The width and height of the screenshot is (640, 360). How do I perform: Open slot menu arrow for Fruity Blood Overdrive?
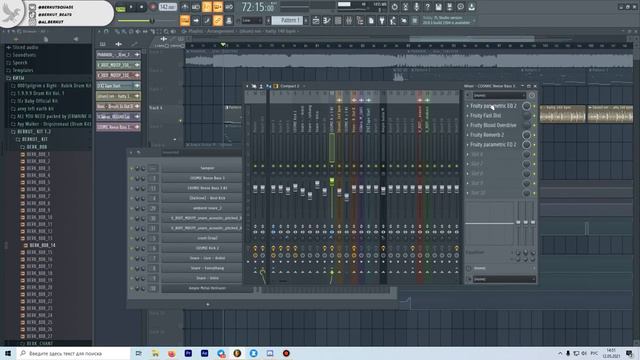tap(468, 125)
